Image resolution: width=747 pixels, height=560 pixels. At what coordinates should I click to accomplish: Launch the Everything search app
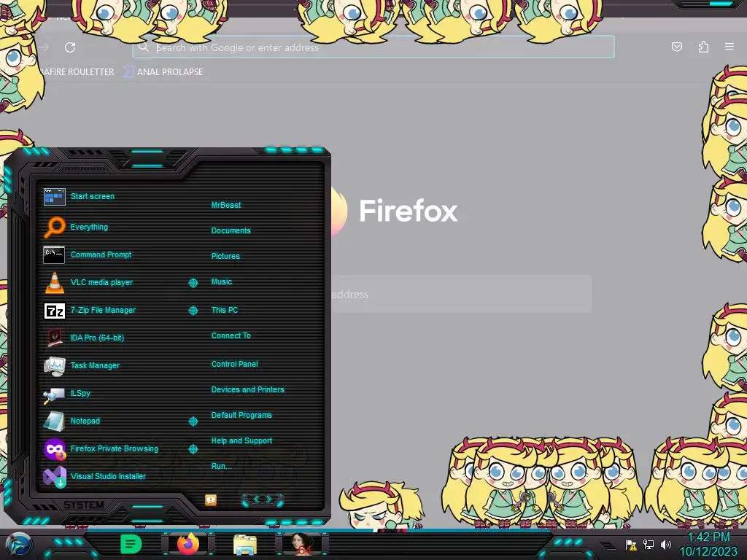[89, 227]
